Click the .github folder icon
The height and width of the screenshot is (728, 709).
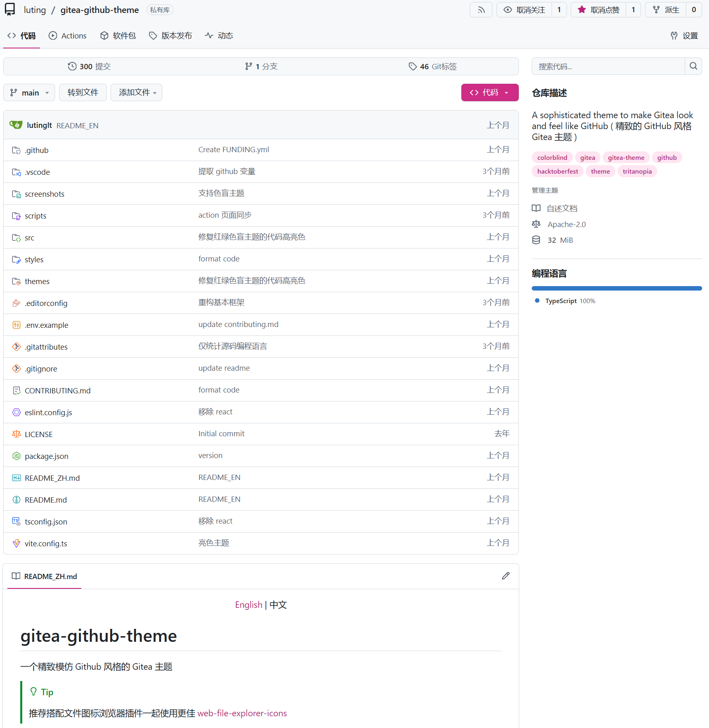(16, 151)
